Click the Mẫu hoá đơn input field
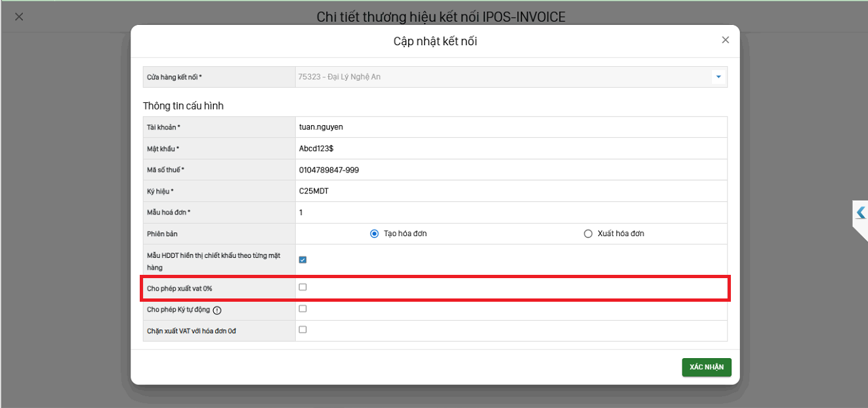868x408 pixels. point(510,213)
